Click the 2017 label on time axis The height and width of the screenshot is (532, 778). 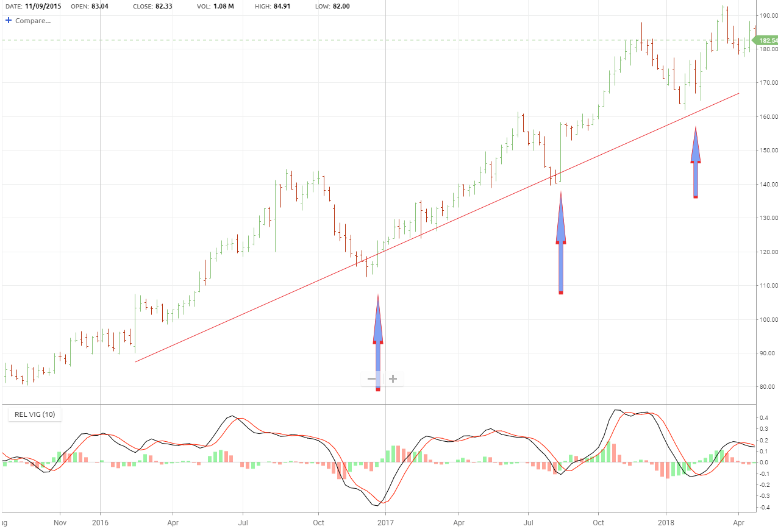(x=385, y=523)
